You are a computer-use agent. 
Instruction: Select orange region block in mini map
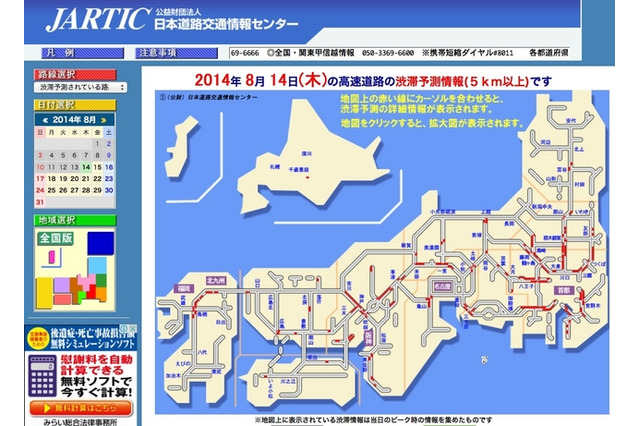click(101, 293)
